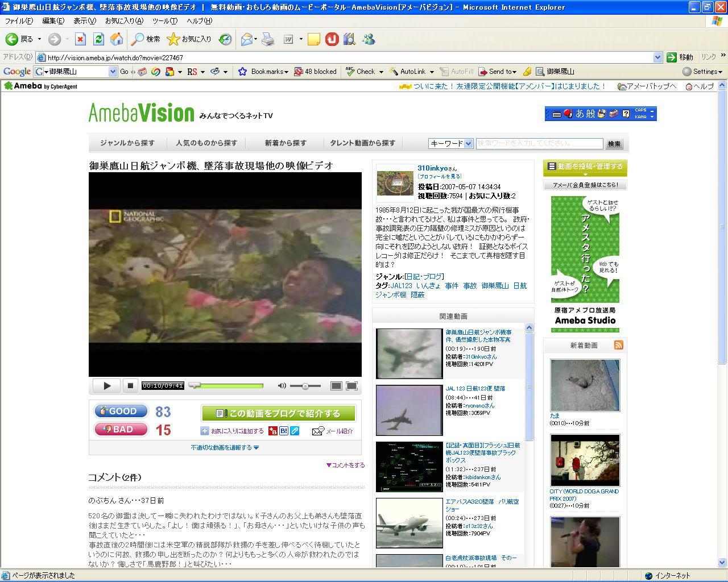
Task: Expand the address bar URL dropdown
Action: pos(657,57)
